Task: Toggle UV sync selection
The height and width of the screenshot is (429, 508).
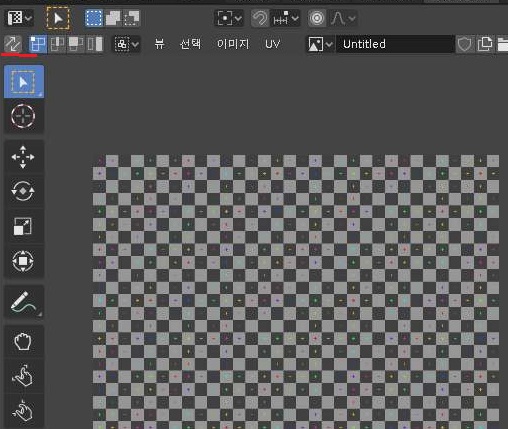Action: pyautogui.click(x=13, y=44)
